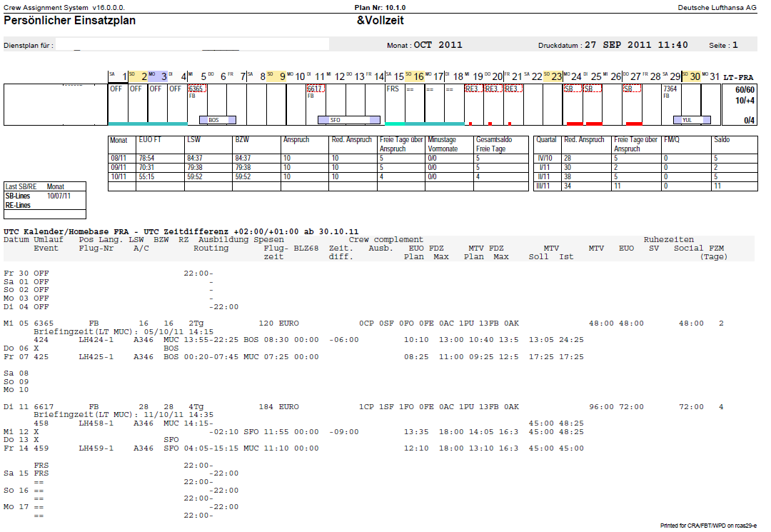
Task: Select the III/11 row in quarter table
Action: tap(645, 186)
